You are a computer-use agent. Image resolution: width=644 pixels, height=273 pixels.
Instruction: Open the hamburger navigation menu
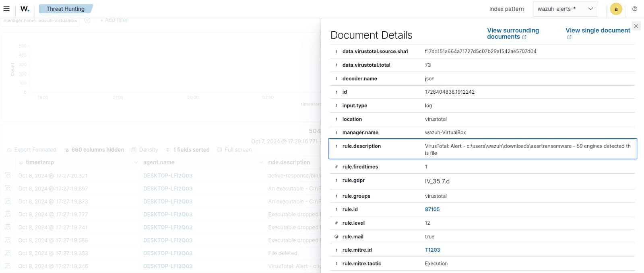[x=6, y=8]
